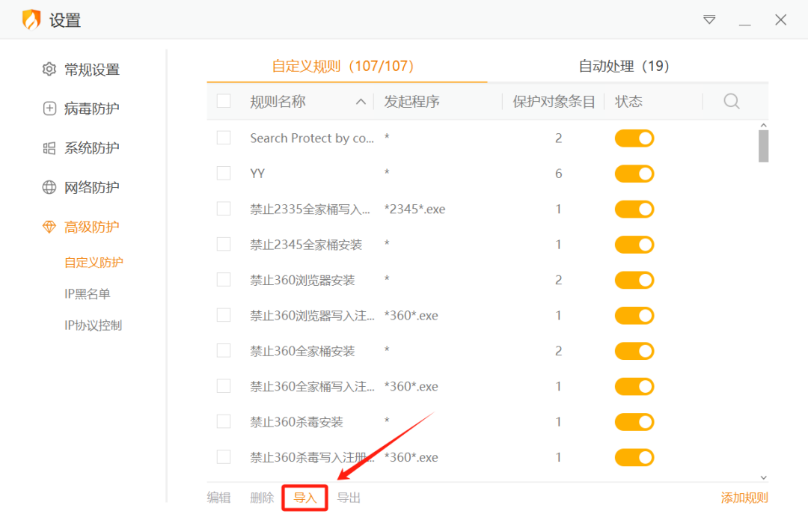Open the search magnifier in table header
Viewport: 808px width, 532px height.
coord(731,101)
